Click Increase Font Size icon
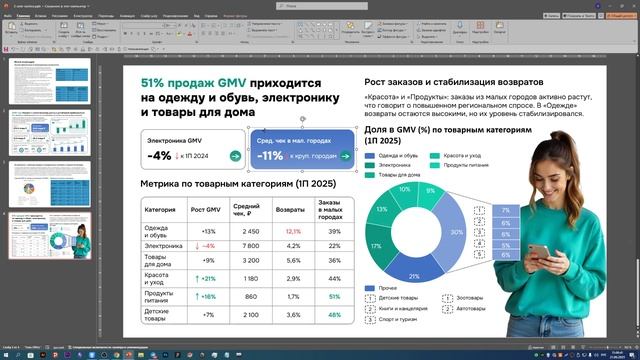This screenshot has height=360, width=640. click(x=180, y=26)
